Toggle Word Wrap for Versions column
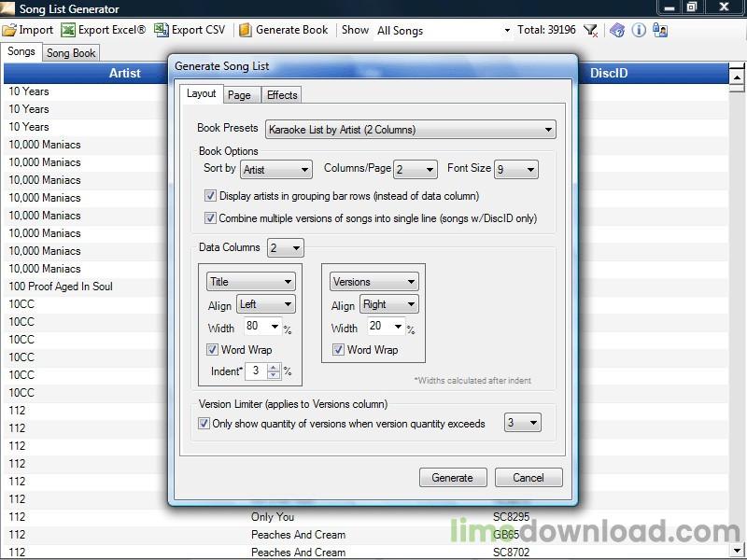 [338, 349]
